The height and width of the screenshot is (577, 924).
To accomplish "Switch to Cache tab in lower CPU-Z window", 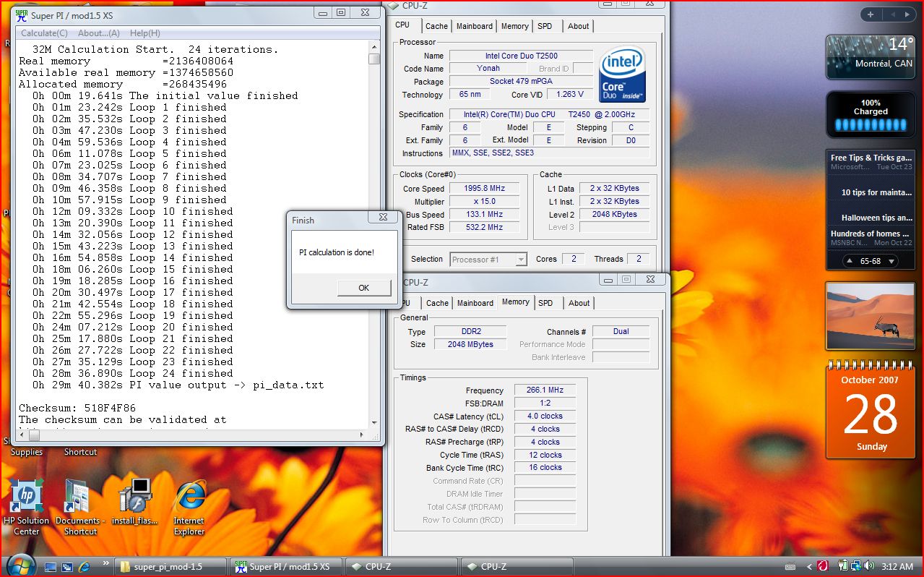I will (437, 303).
